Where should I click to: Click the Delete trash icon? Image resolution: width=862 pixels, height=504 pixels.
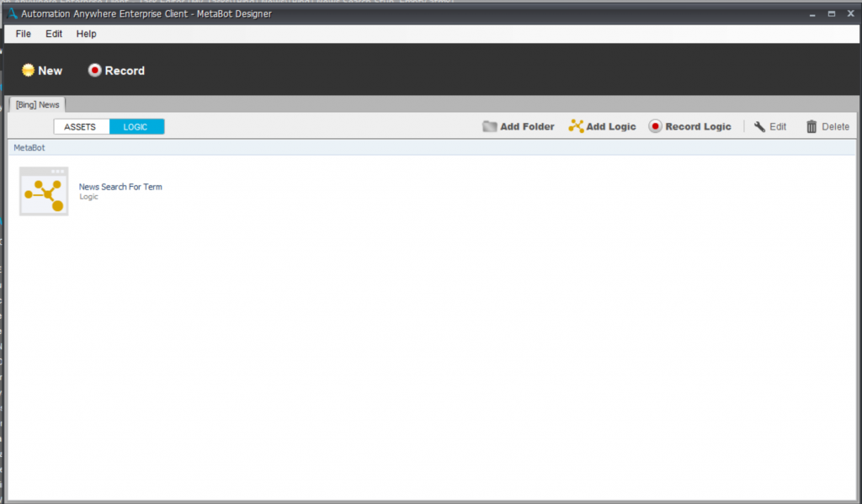click(811, 127)
